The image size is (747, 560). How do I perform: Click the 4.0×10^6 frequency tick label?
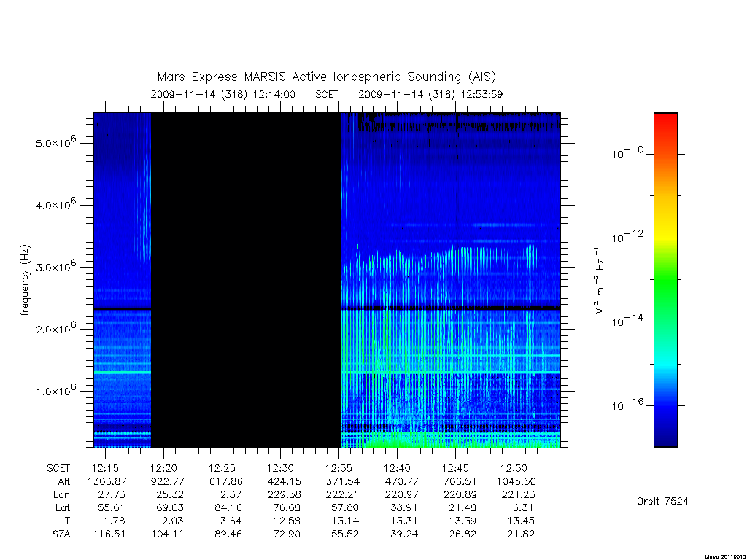pyautogui.click(x=55, y=204)
